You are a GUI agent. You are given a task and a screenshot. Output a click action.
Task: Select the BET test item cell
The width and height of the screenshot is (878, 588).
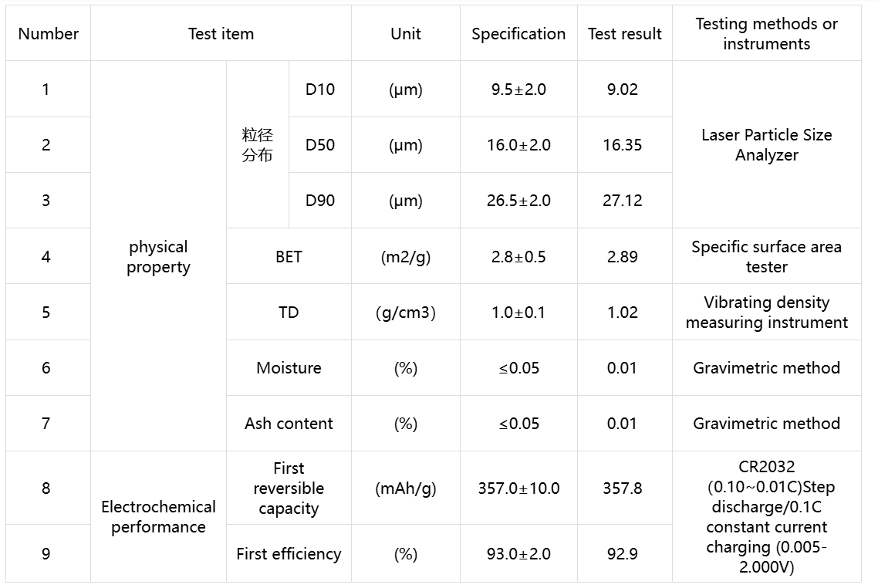(x=289, y=257)
